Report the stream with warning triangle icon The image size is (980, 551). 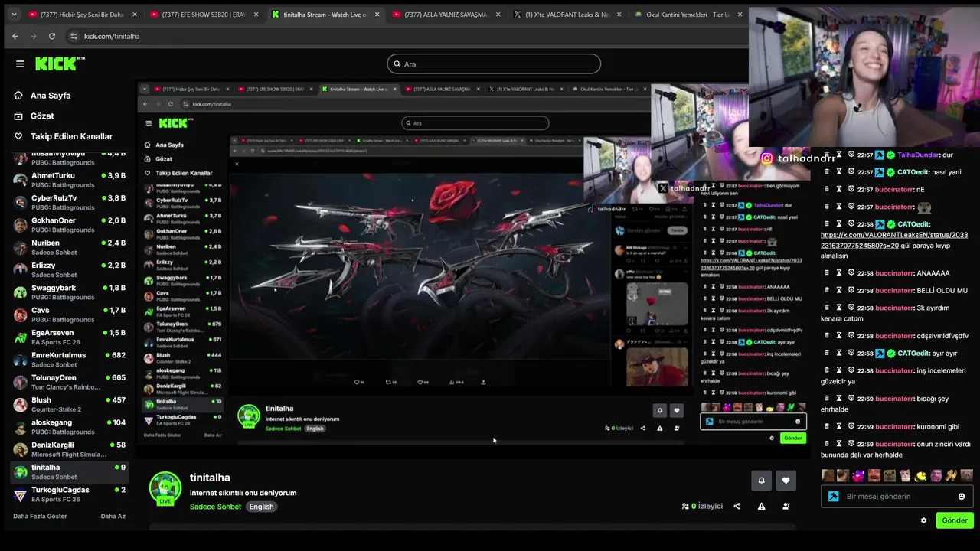(x=761, y=506)
